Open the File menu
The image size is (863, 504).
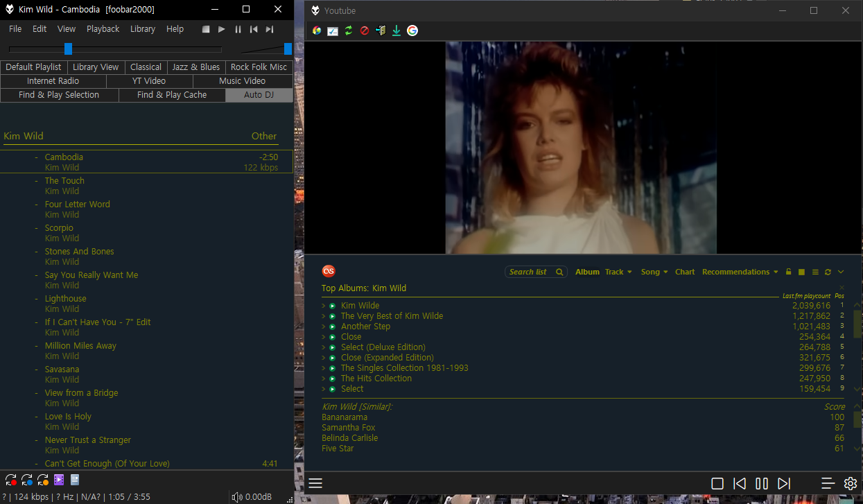(x=15, y=29)
